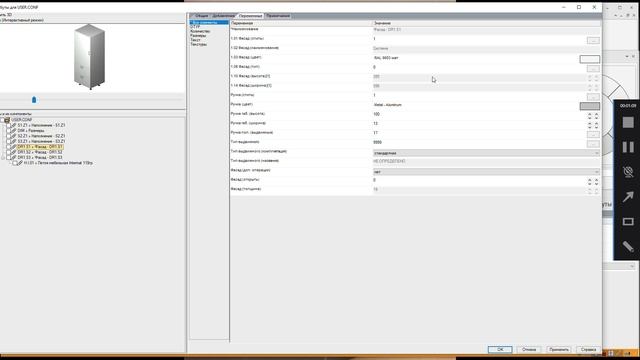
Task: Select the marker pen annotation tool
Action: click(x=628, y=246)
